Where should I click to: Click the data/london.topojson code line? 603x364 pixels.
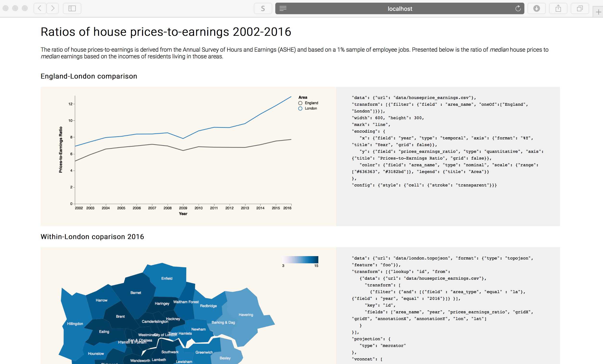tap(442, 258)
